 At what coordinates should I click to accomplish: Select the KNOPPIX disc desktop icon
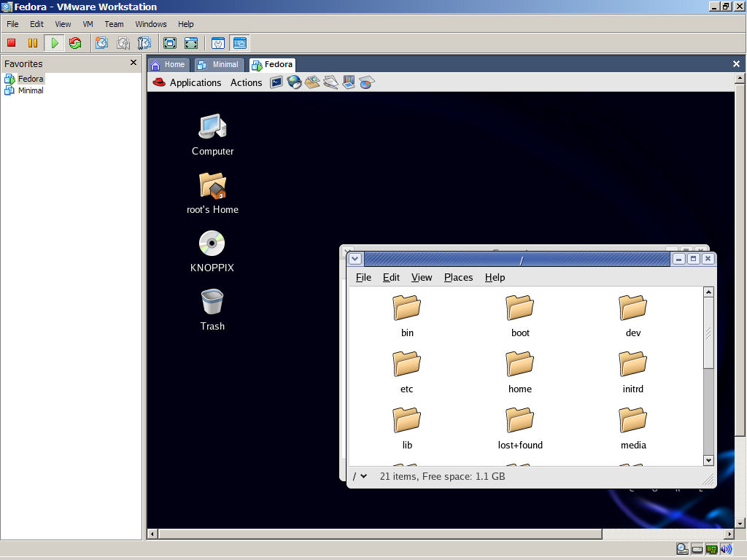(212, 252)
